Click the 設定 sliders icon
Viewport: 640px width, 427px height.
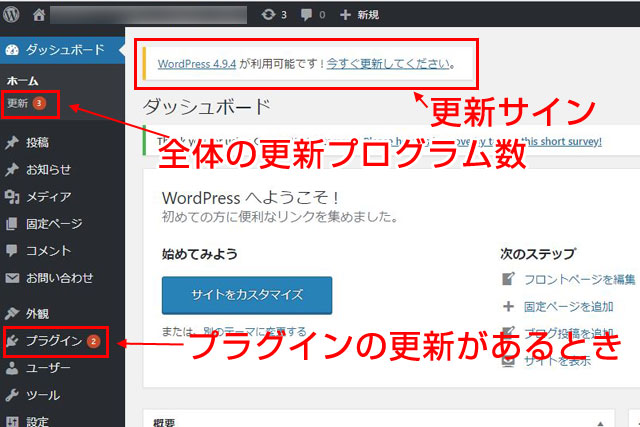point(12,421)
